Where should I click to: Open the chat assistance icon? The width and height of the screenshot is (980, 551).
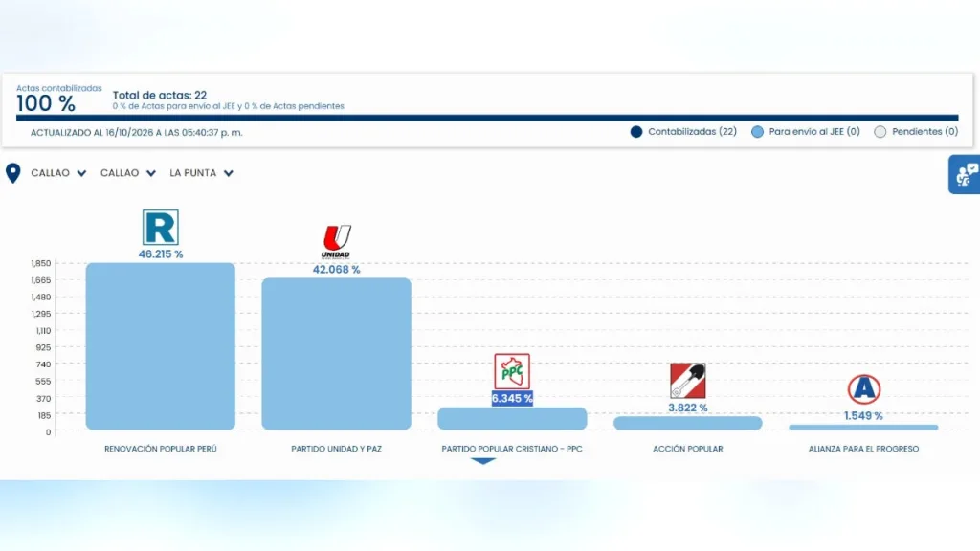tap(965, 174)
